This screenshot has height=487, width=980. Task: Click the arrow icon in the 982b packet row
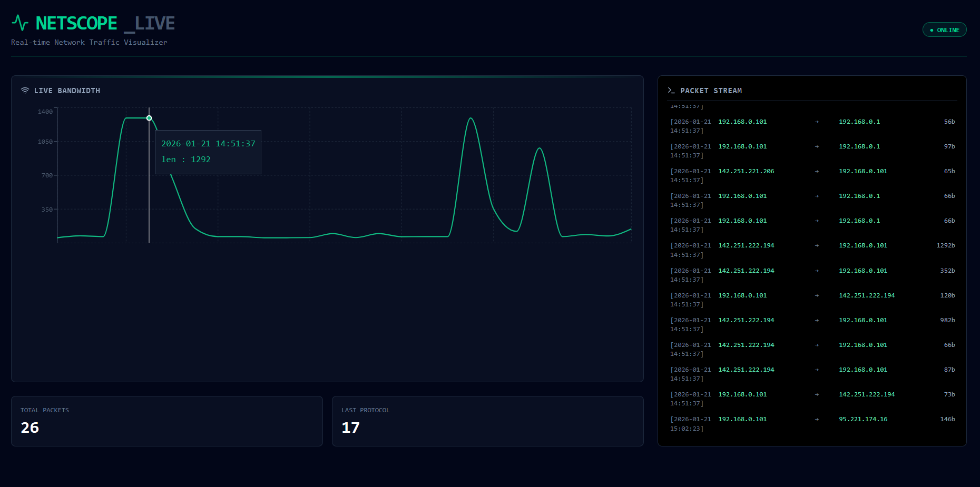[x=817, y=321]
